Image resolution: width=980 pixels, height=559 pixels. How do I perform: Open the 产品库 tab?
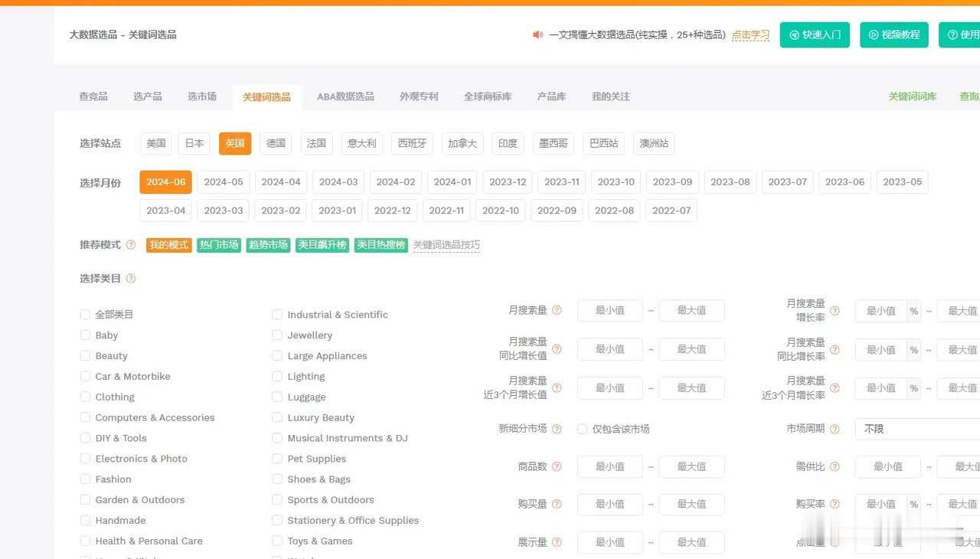point(551,96)
